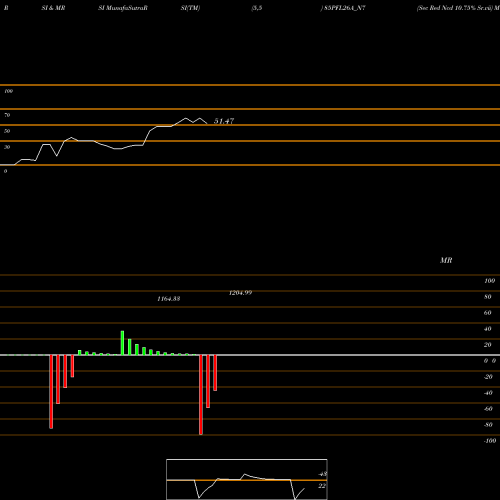This screenshot has width=500, height=500.
Task: Click the RSI value 51.47 label
Action: click(x=224, y=121)
